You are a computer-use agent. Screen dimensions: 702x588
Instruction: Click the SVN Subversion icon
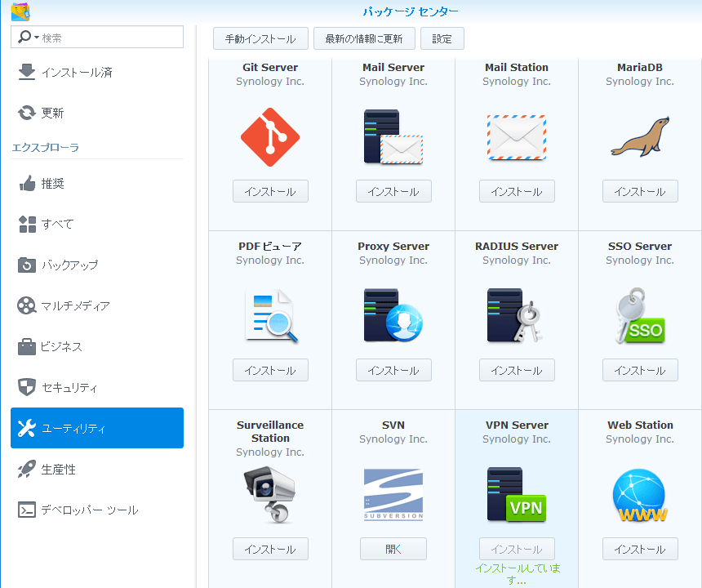pyautogui.click(x=393, y=494)
